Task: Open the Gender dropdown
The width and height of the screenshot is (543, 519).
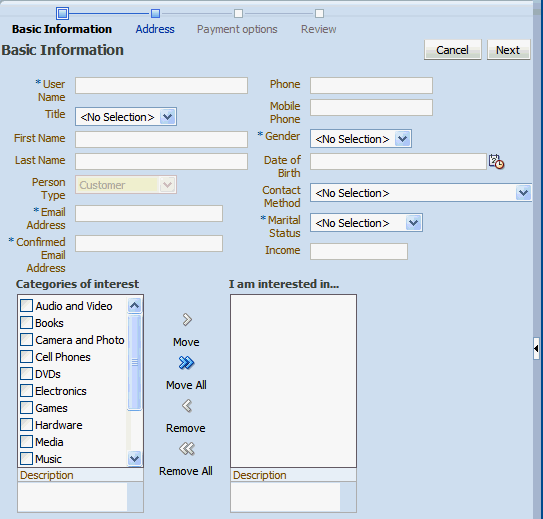Action: click(361, 139)
